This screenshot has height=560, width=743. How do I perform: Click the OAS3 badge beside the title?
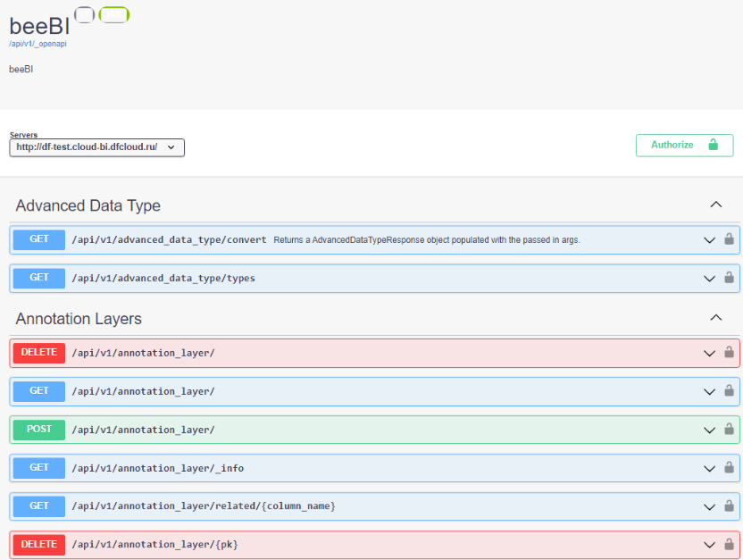[x=114, y=14]
